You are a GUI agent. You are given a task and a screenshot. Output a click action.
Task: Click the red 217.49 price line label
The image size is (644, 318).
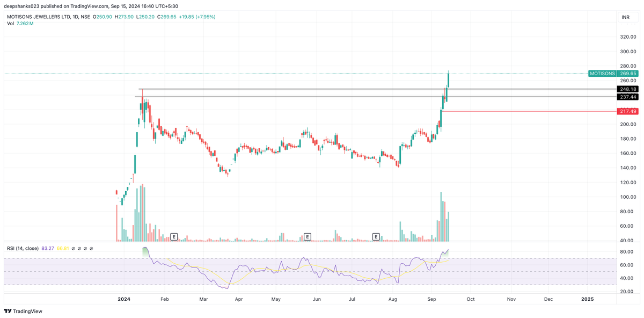click(x=628, y=112)
